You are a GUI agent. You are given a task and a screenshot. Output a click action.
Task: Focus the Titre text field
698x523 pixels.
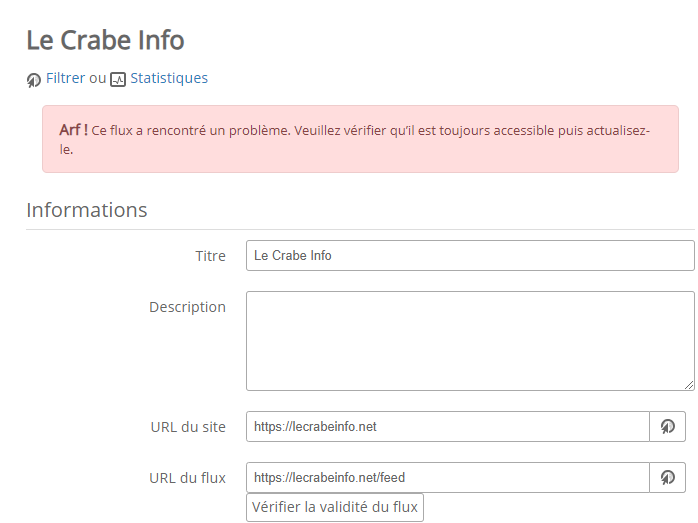[x=469, y=256]
